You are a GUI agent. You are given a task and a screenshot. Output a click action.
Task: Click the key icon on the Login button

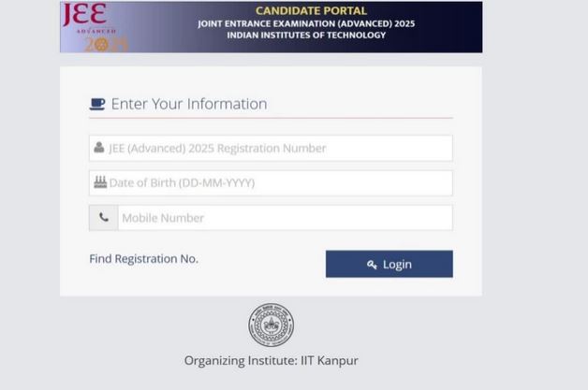click(372, 265)
